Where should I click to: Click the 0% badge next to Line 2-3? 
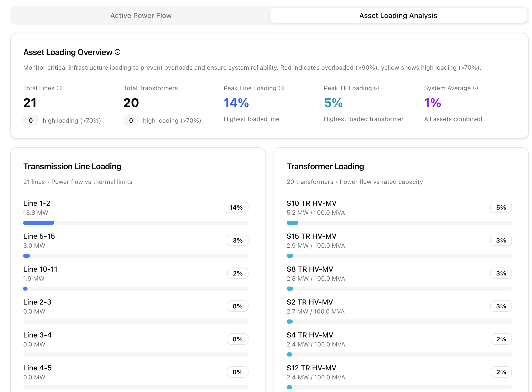click(237, 306)
